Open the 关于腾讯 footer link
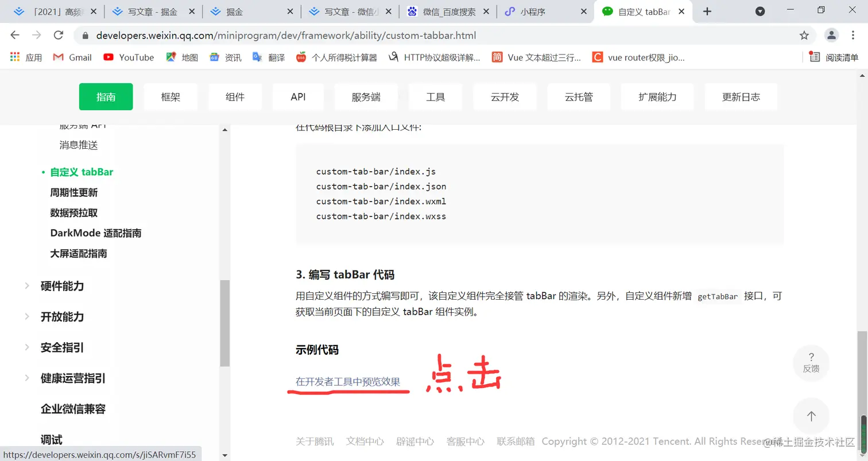Screen dimensions: 868x461 click(315, 441)
